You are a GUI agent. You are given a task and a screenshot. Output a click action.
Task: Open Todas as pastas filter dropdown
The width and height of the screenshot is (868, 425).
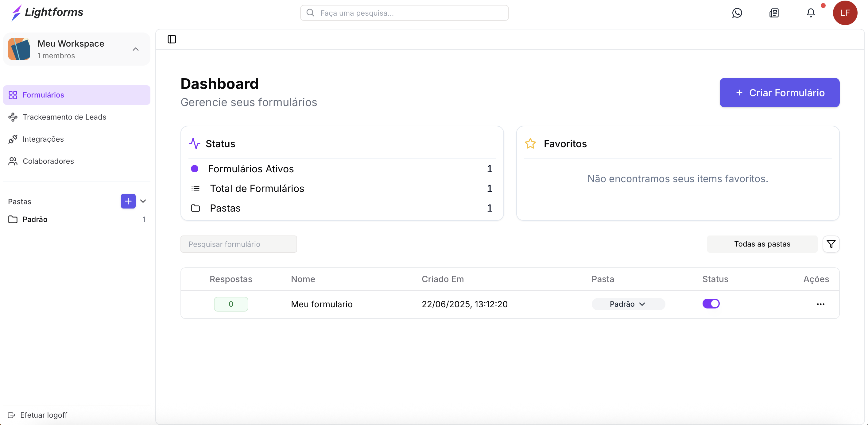(762, 244)
